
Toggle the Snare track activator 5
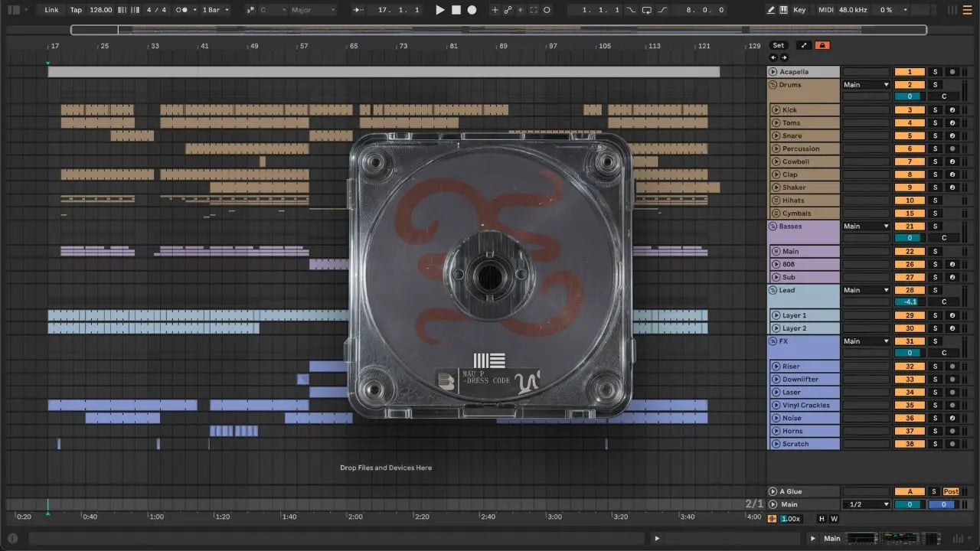(910, 136)
